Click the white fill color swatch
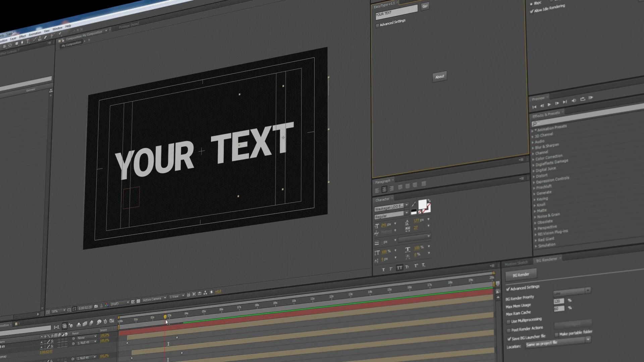This screenshot has height=362, width=644. point(422,204)
